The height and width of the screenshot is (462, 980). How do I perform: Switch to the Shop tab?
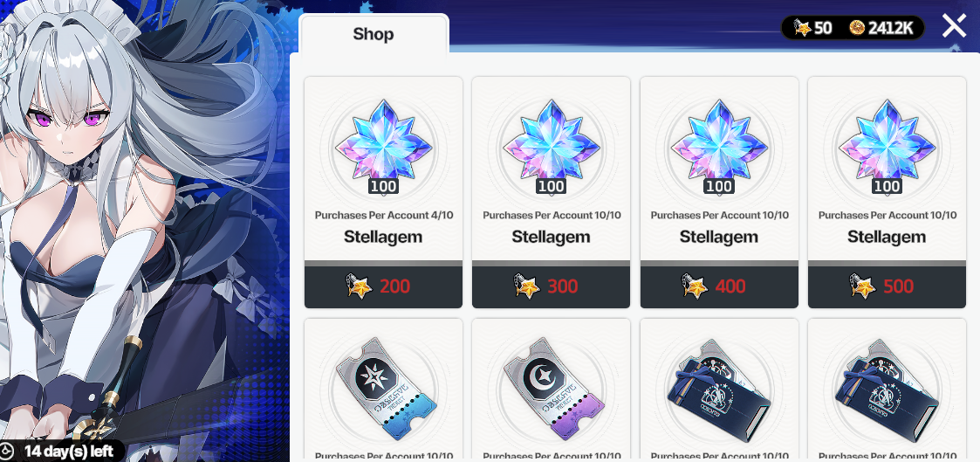(x=373, y=34)
